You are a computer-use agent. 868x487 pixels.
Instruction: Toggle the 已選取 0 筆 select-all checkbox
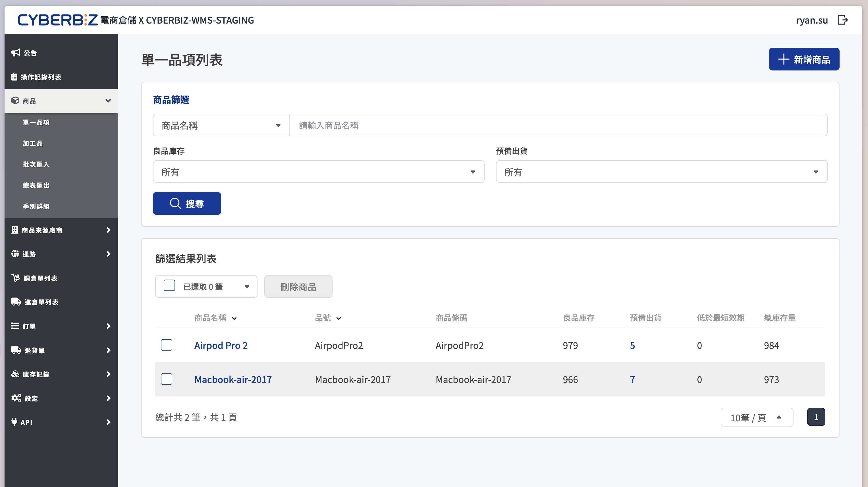169,286
